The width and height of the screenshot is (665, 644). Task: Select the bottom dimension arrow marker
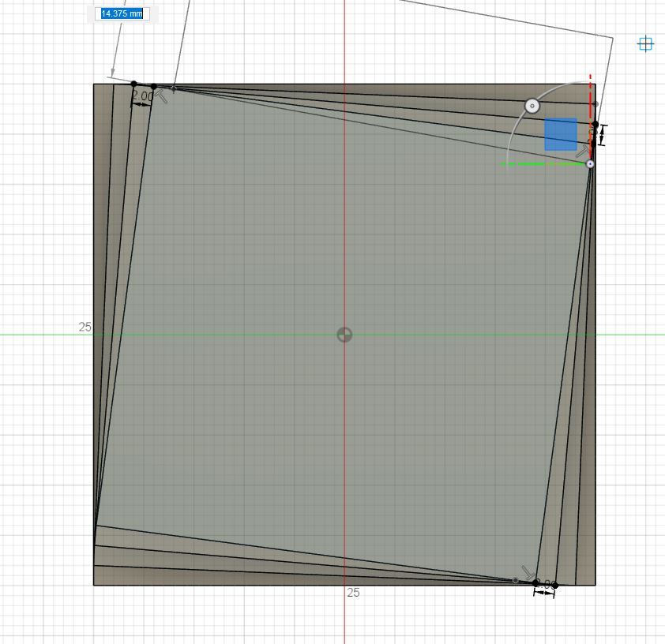coord(544,592)
